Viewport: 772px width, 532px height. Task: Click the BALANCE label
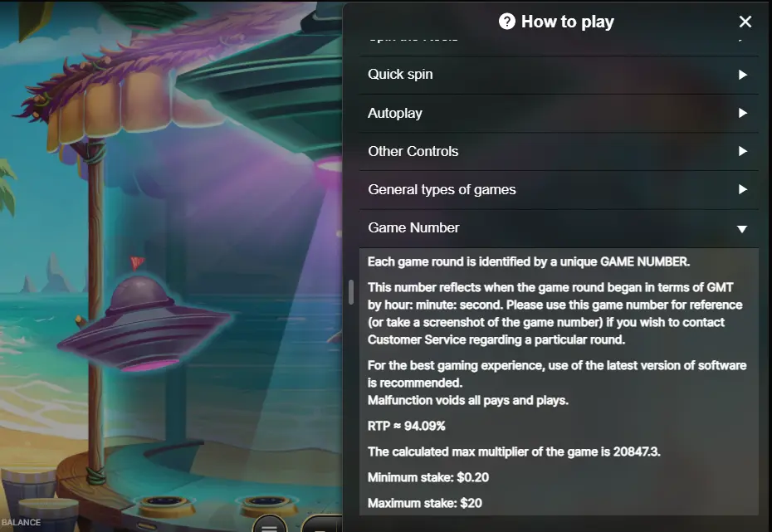click(x=22, y=522)
